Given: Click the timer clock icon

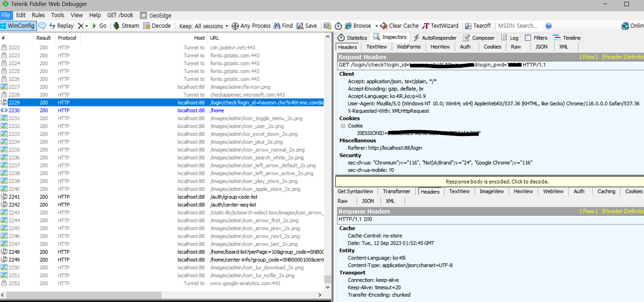Looking at the screenshot, I should tap(338, 26).
